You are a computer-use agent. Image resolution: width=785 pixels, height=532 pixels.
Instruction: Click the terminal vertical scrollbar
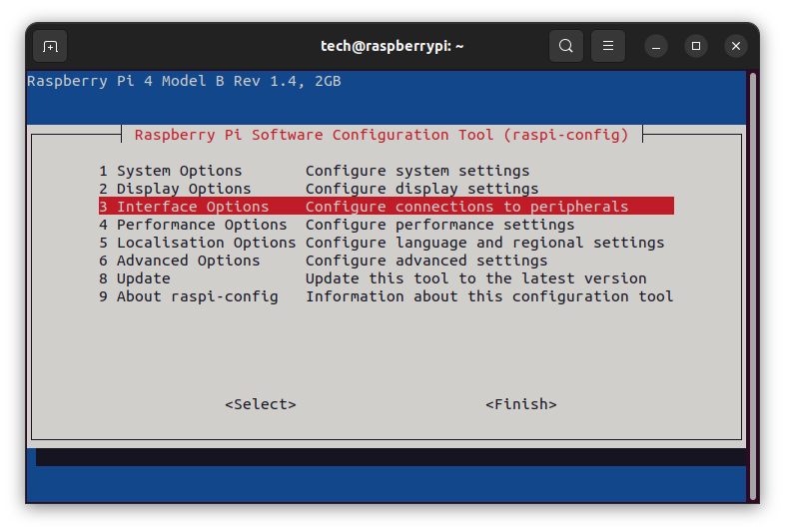pyautogui.click(x=752, y=286)
